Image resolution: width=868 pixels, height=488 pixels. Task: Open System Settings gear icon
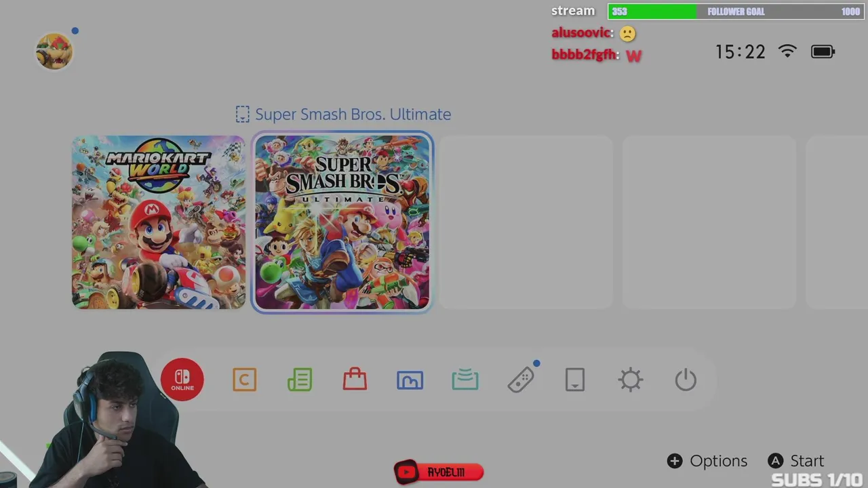[x=631, y=380]
